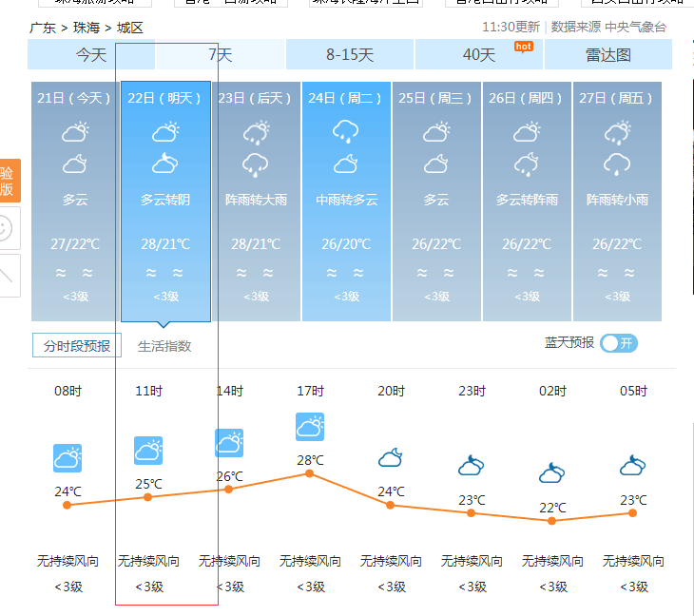
Task: Select the 今天 forecast tab
Action: pos(91,54)
